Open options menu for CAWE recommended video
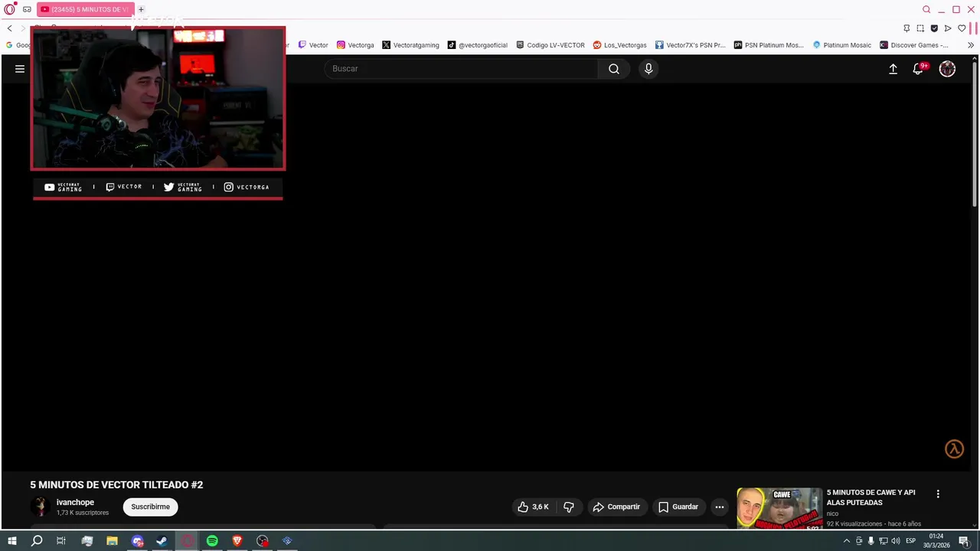The height and width of the screenshot is (551, 980). click(938, 494)
